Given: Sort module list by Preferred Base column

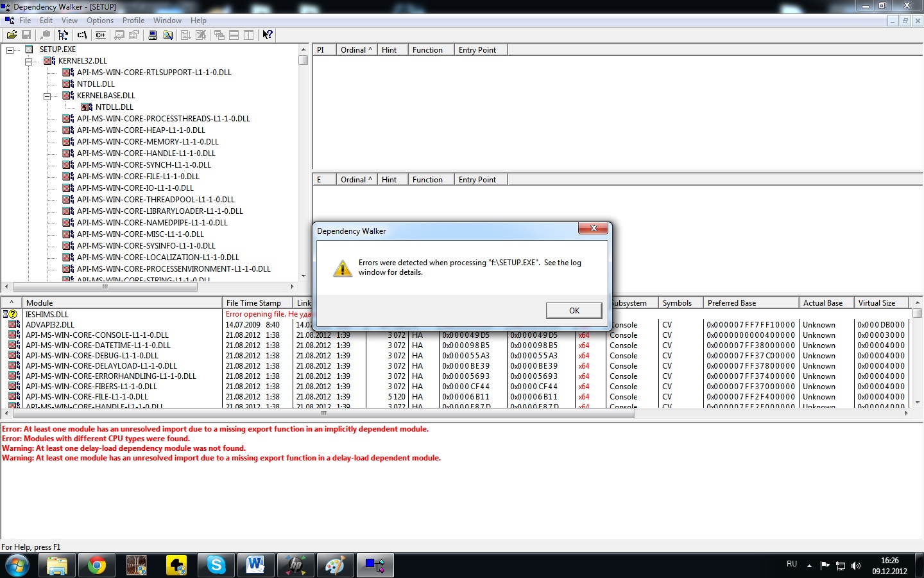Looking at the screenshot, I should click(749, 303).
